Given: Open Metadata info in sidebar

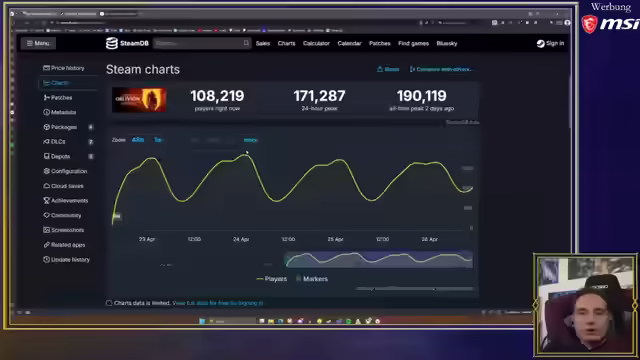Looking at the screenshot, I should coord(60,112).
